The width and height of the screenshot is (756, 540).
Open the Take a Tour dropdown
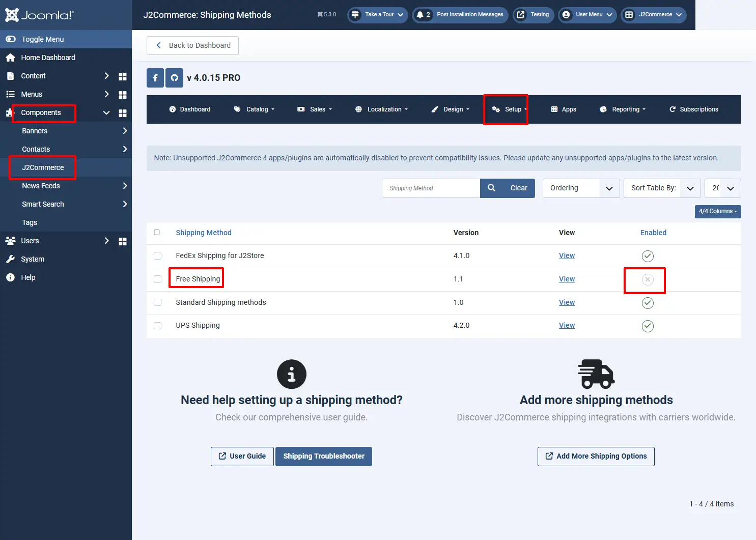pos(378,15)
